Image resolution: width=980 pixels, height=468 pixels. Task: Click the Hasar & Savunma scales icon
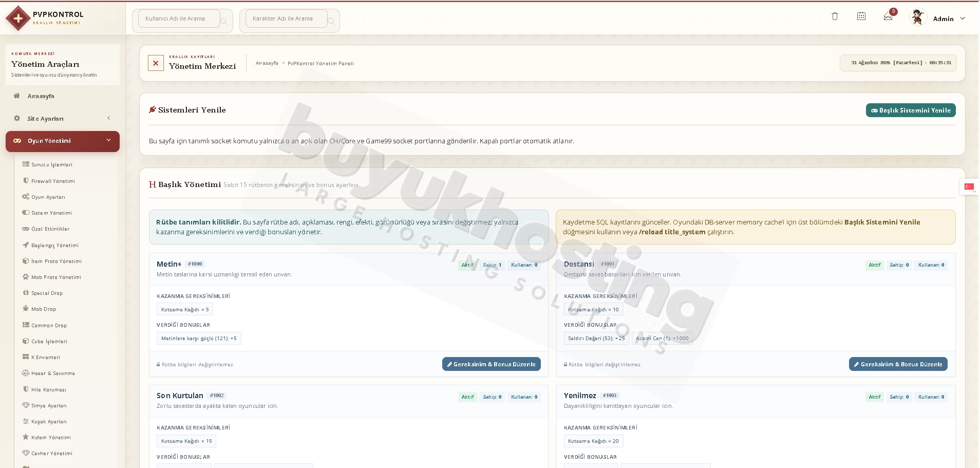click(26, 373)
